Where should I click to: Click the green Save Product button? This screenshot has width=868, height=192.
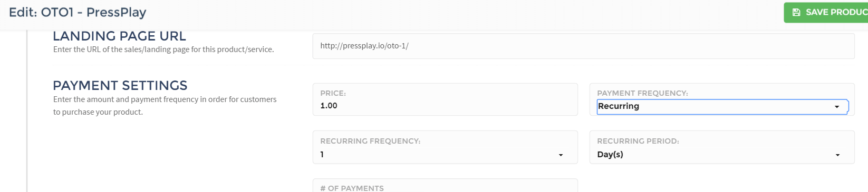coord(826,13)
